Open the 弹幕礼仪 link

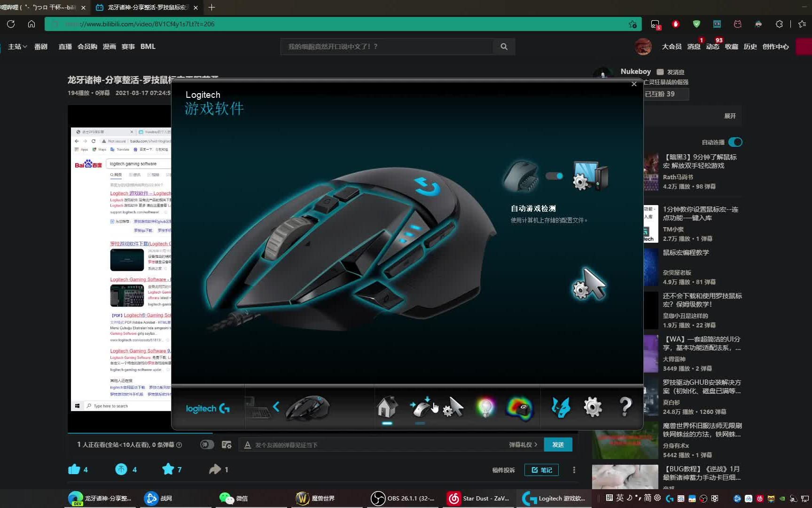(x=523, y=444)
